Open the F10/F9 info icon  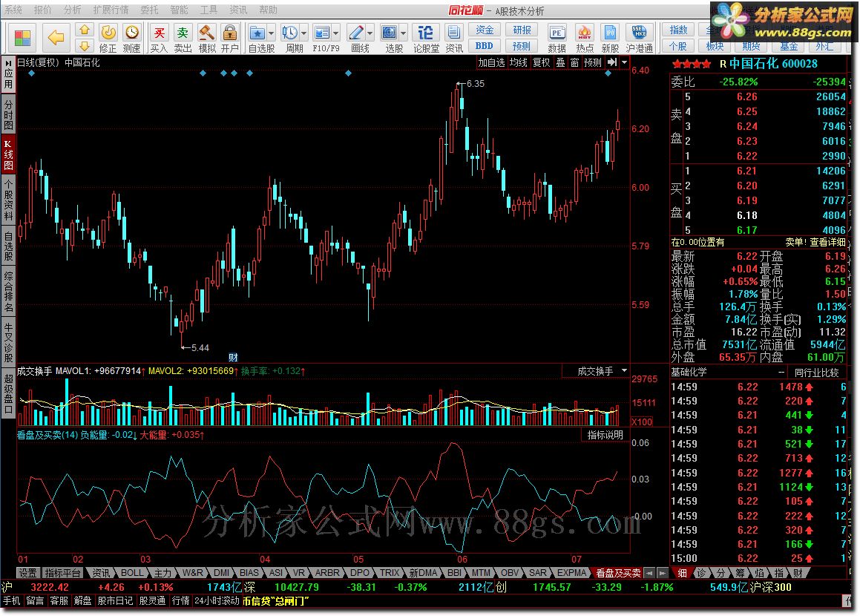[322, 33]
